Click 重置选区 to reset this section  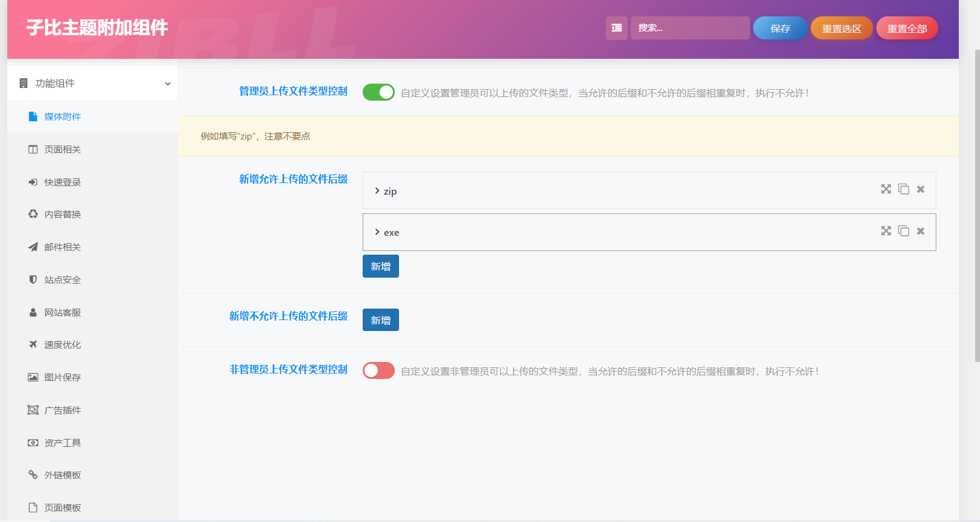(841, 28)
